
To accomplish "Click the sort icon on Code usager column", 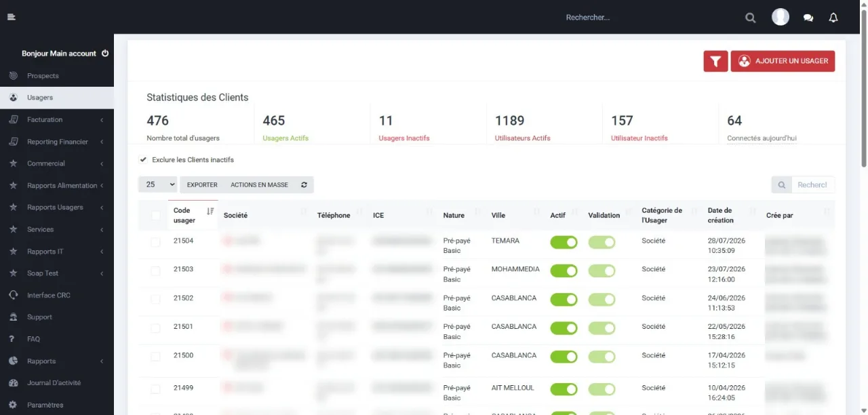I will coord(210,211).
